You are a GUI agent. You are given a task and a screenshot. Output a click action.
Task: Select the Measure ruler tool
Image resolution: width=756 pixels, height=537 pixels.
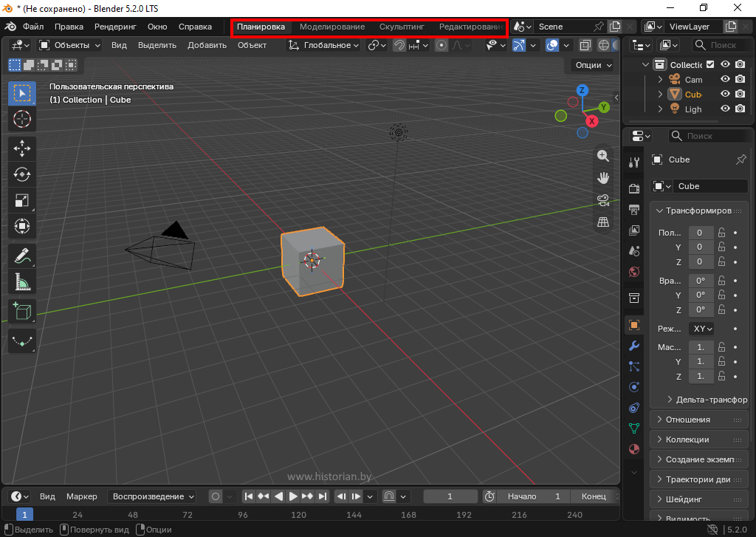(x=21, y=281)
